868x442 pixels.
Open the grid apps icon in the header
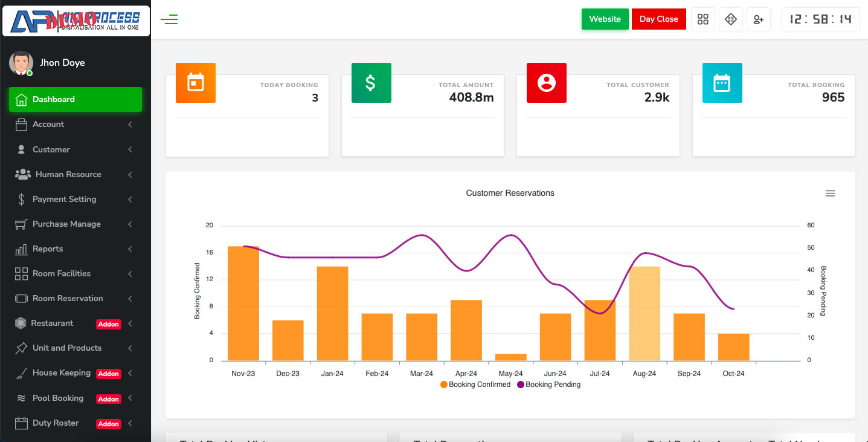[x=702, y=19]
